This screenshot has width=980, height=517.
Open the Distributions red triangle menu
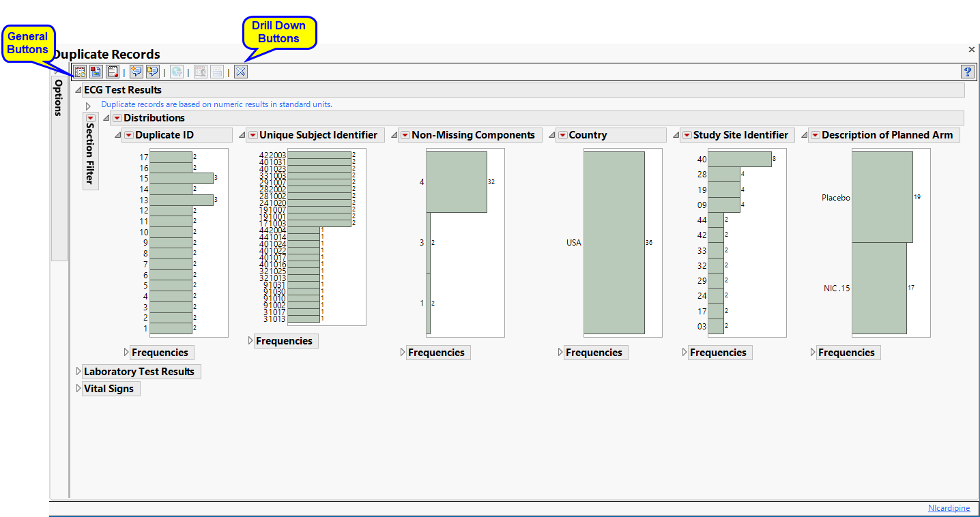click(x=117, y=119)
